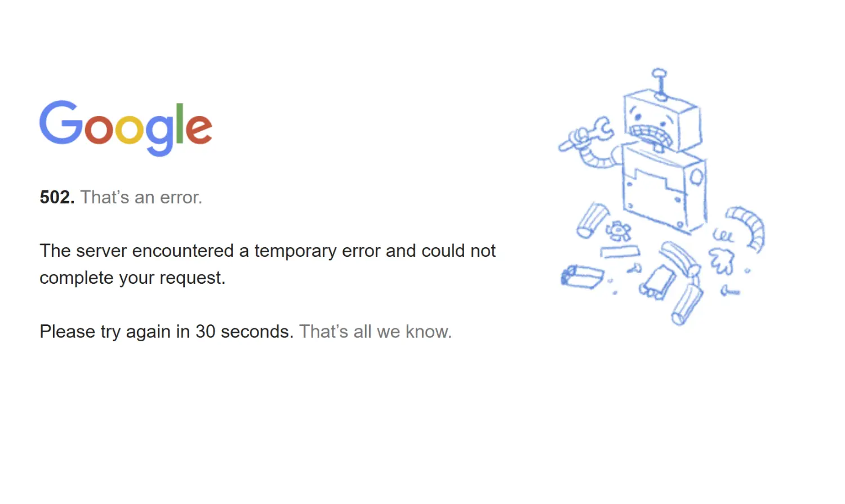This screenshot has height=504, width=845.
Task: Click the red letter "e" in the logo
Action: (x=198, y=128)
